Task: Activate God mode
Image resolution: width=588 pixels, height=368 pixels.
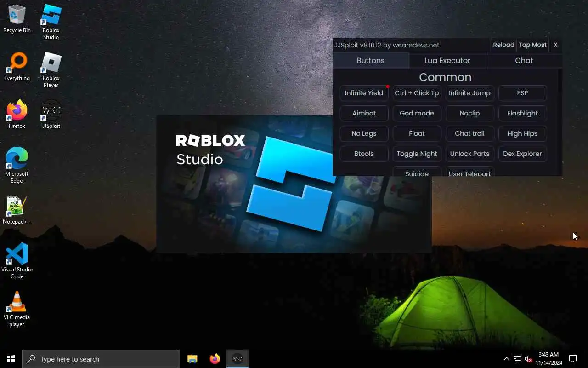Action: (417, 113)
